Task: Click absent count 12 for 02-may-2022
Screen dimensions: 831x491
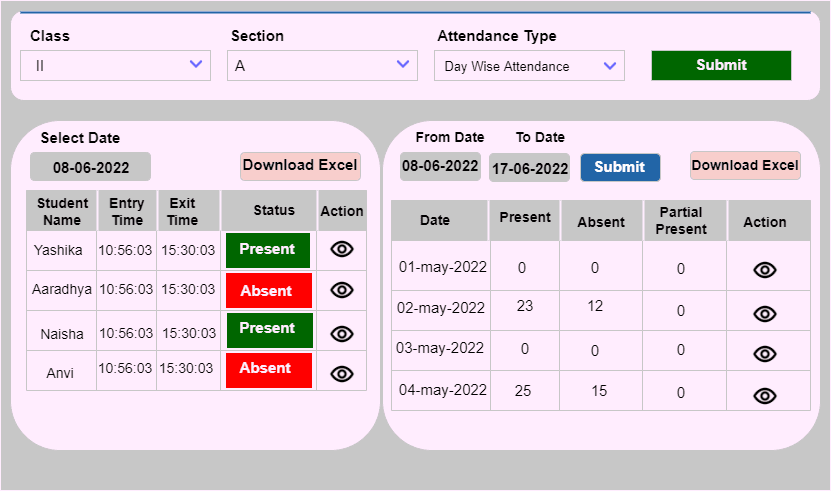Action: pos(595,306)
